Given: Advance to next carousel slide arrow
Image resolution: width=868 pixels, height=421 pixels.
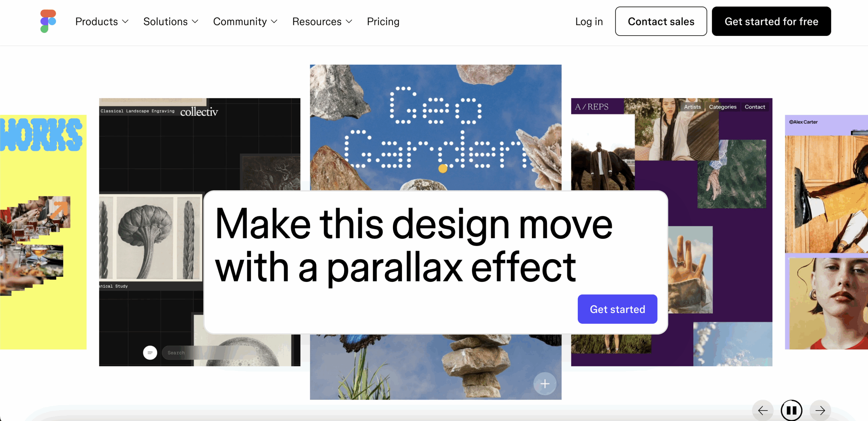Looking at the screenshot, I should tap(820, 410).
